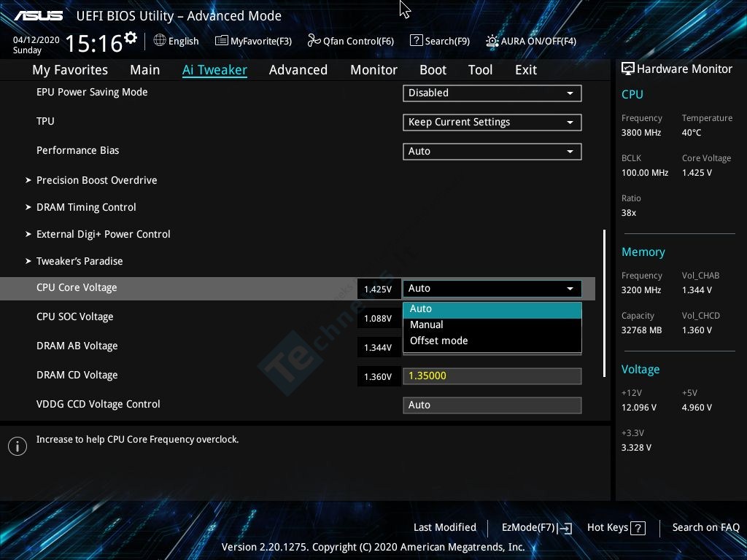Select the Ai Tweaker tab
The image size is (747, 560).
coord(214,70)
